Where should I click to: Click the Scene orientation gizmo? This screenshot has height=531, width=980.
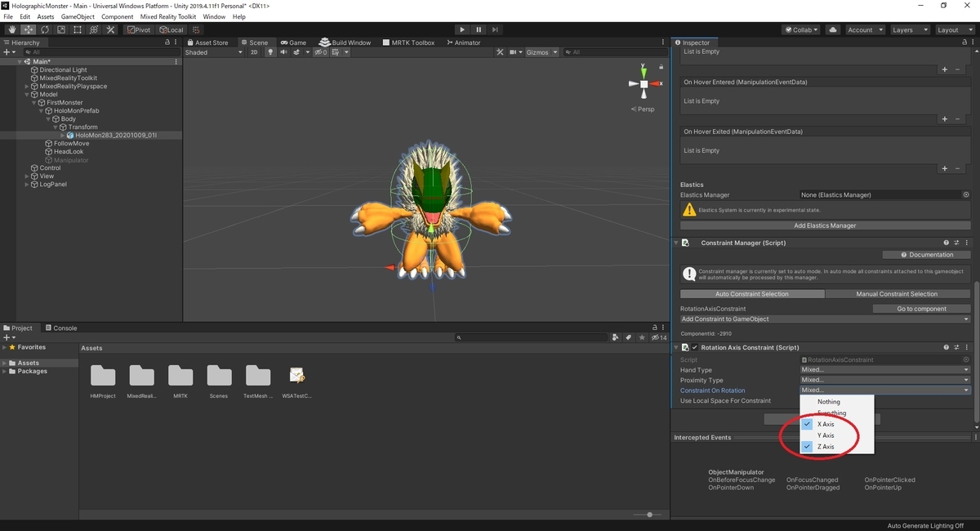(644, 83)
